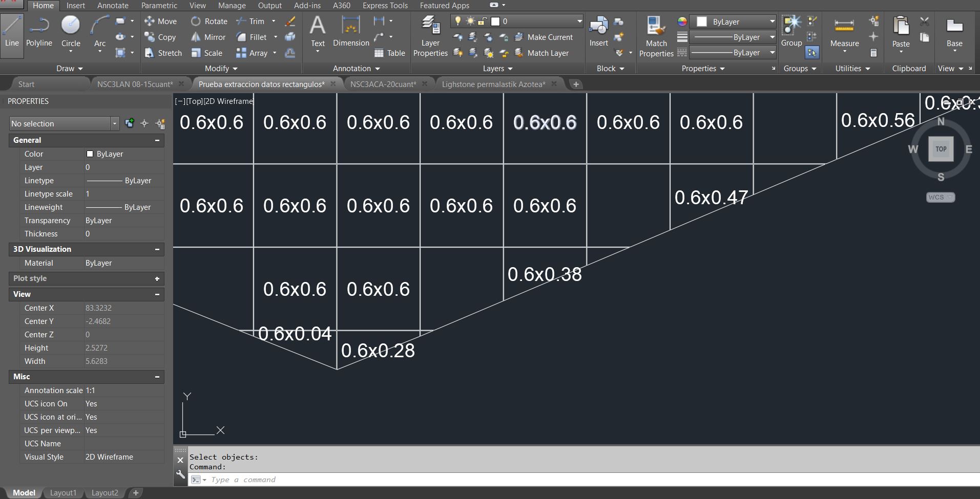980x499 pixels.
Task: Open the WCS dropdown under the ViewCube
Action: 941,197
